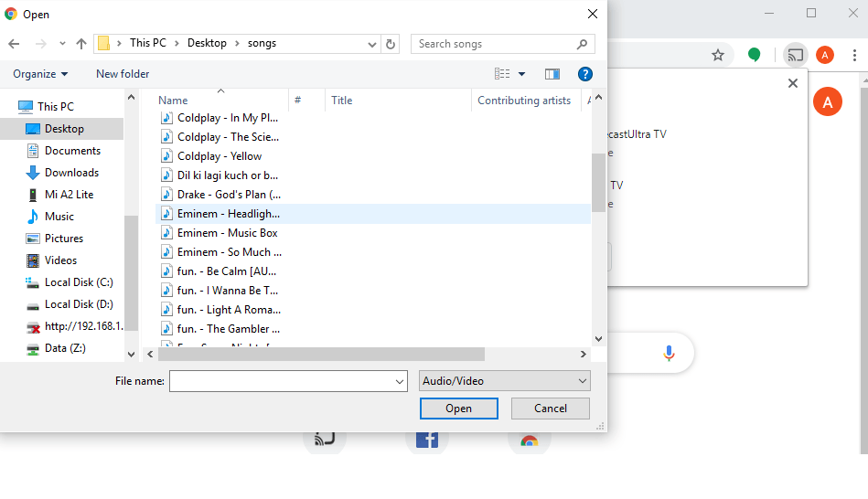Open Chrome three-dot menu
The image size is (868, 499).
854,55
